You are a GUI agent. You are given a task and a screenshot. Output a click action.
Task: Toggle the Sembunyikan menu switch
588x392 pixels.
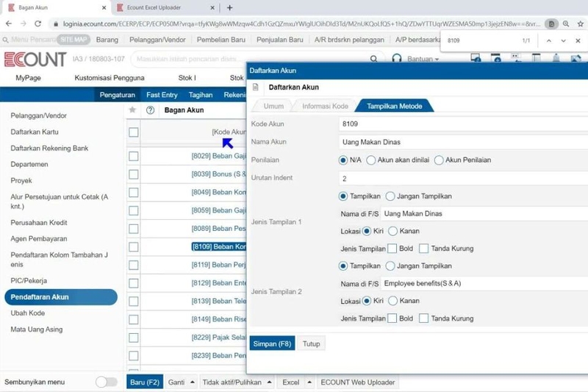[107, 382]
